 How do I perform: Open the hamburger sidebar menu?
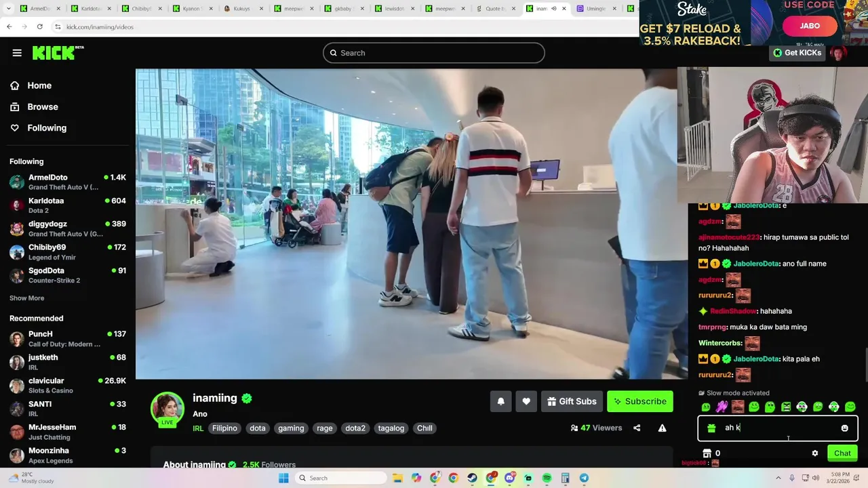coord(17,53)
